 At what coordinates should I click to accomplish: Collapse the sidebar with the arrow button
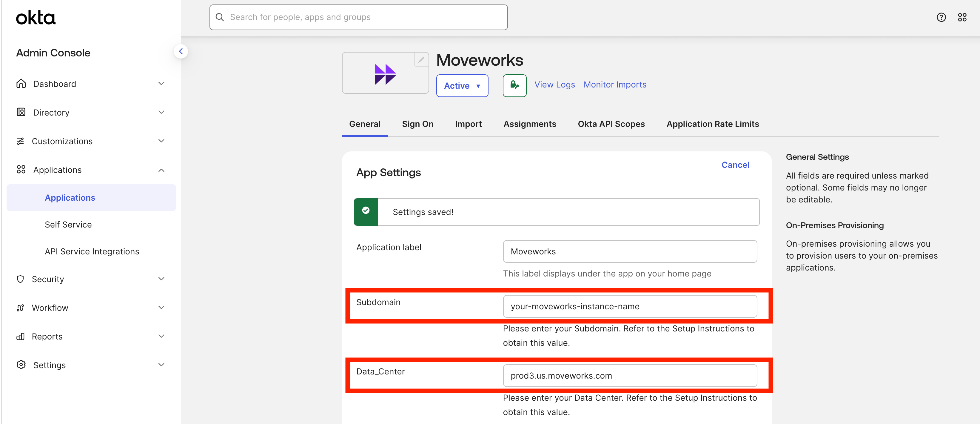point(181,51)
